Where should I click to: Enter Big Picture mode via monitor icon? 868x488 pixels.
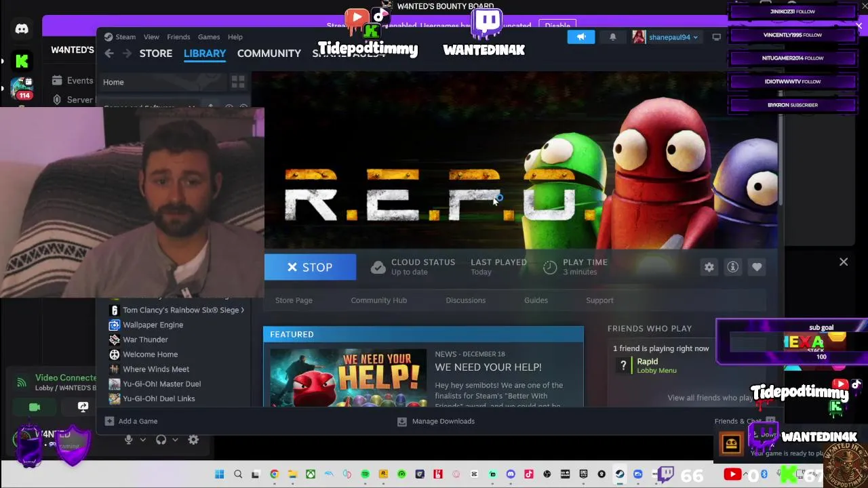[x=716, y=37]
